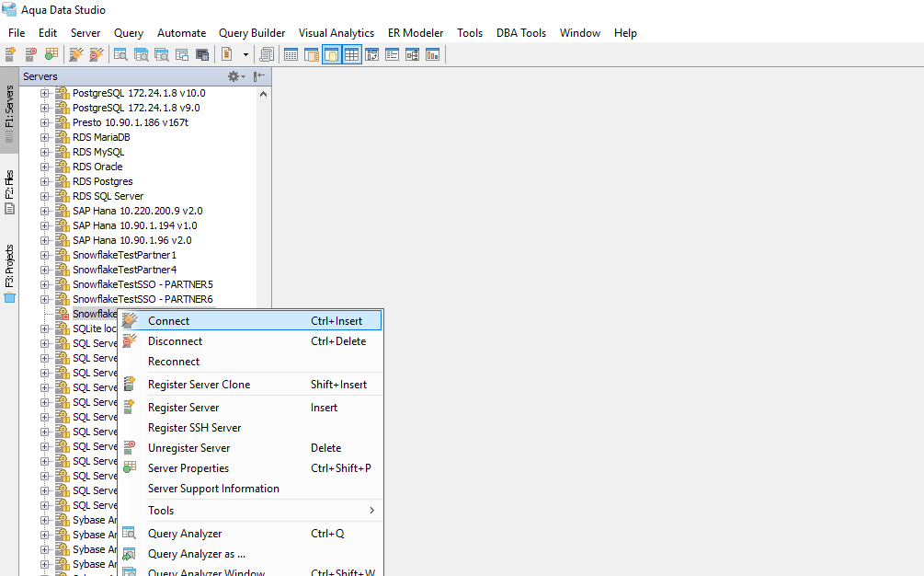Expand the PostgreSQL 172.24.1.8 v10.0 node

pos(44,93)
